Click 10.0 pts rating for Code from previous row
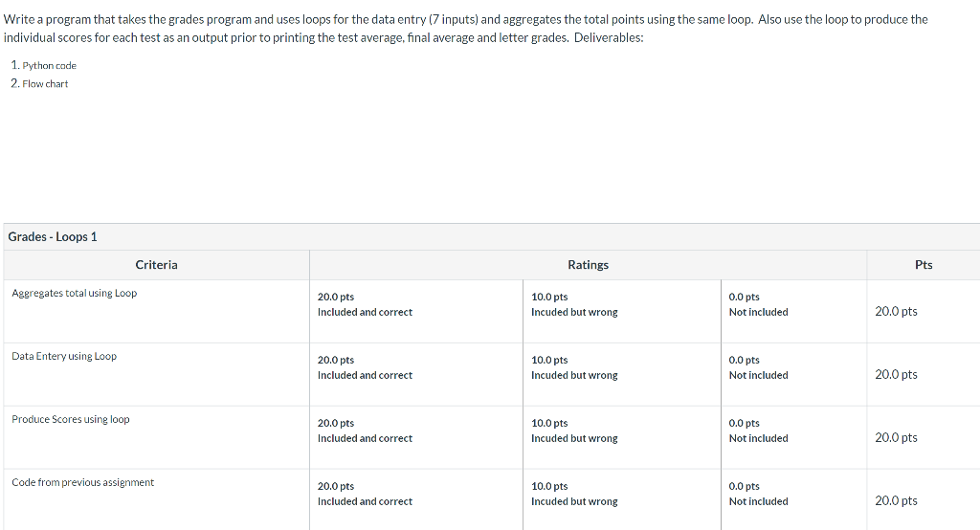Screen dimensions: 980x530 549,486
